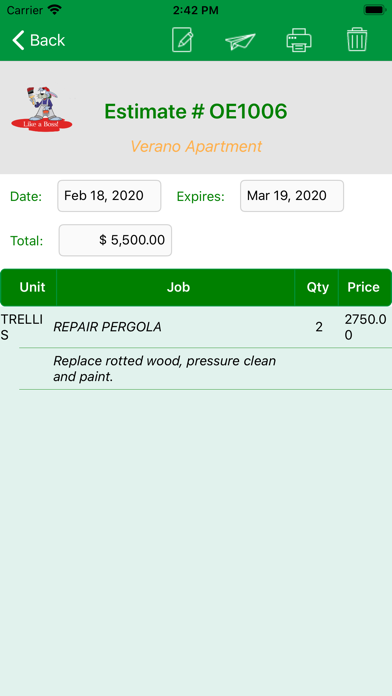Image resolution: width=392 pixels, height=696 pixels.
Task: Tap the edit estimate pencil icon
Action: tap(182, 40)
